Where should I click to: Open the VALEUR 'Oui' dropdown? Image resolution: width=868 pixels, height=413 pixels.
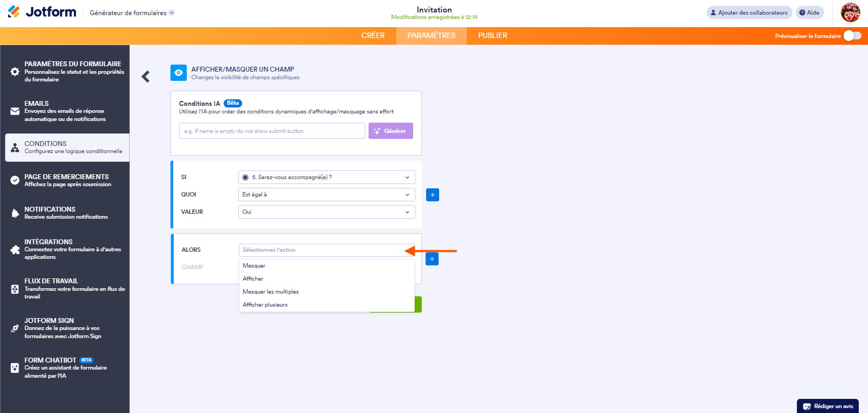coord(326,212)
